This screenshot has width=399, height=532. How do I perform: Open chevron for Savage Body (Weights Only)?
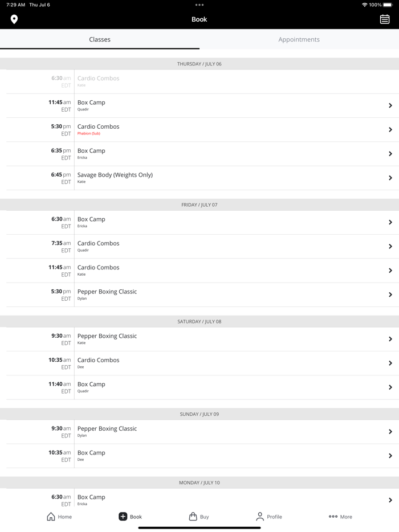[390, 178]
